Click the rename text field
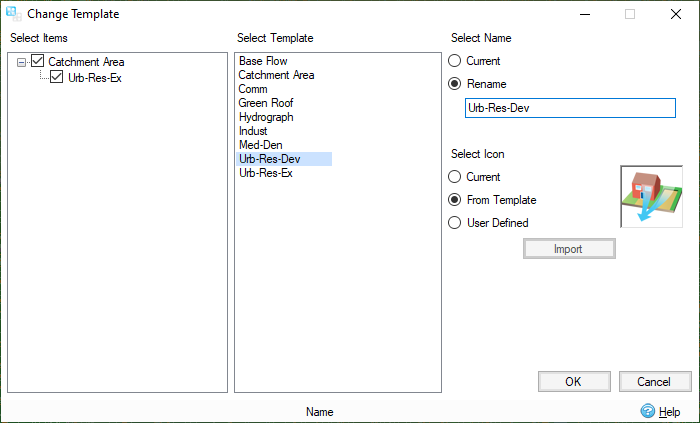Screen dimensions: 700x423 point(570,108)
